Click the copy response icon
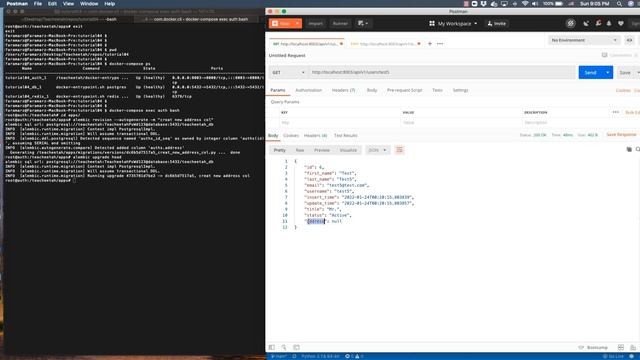The height and width of the screenshot is (360, 640). [629, 149]
